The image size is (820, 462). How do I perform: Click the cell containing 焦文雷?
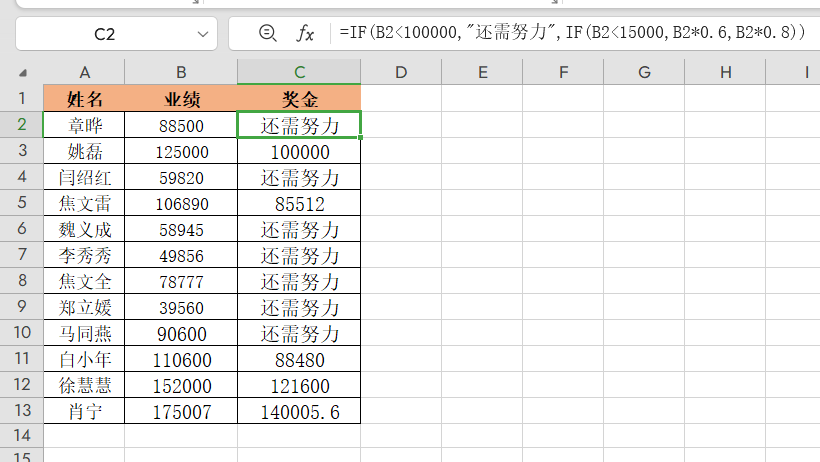84,202
